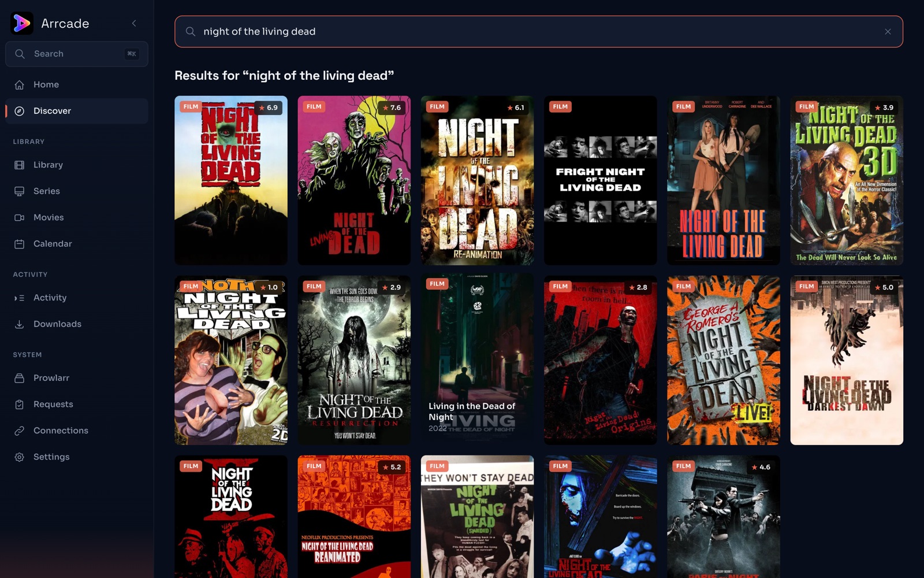
Task: Click the Settings gear icon
Action: click(20, 457)
